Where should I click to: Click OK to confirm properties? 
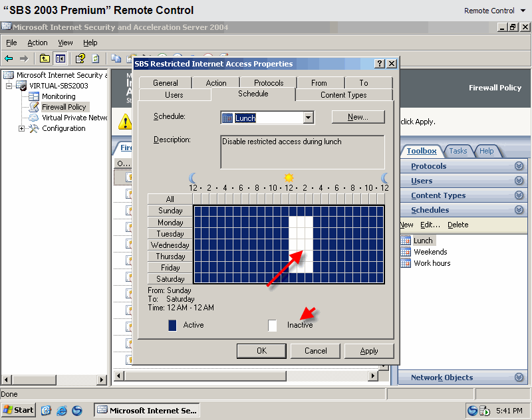click(261, 351)
